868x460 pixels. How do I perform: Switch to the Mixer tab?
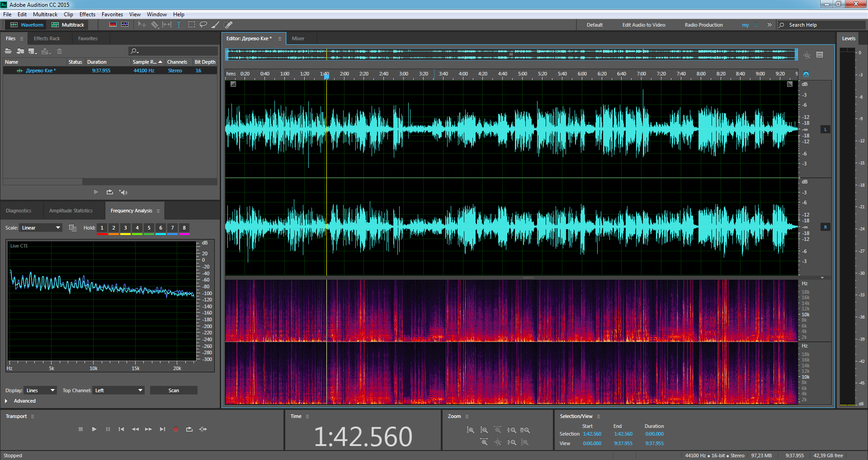[x=298, y=38]
